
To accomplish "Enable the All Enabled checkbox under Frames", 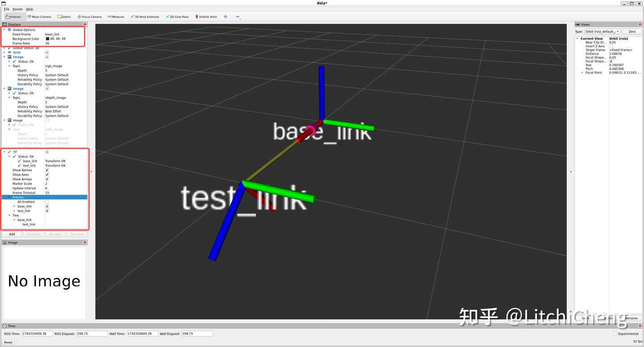I will tap(47, 201).
